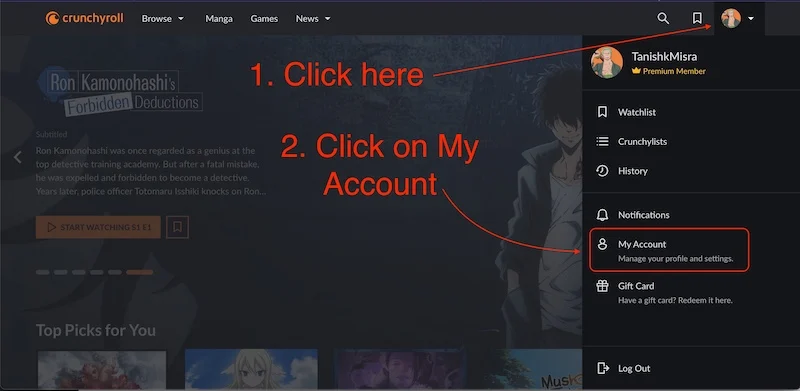Open the Games menu item
The height and width of the screenshot is (391, 800).
(x=264, y=18)
